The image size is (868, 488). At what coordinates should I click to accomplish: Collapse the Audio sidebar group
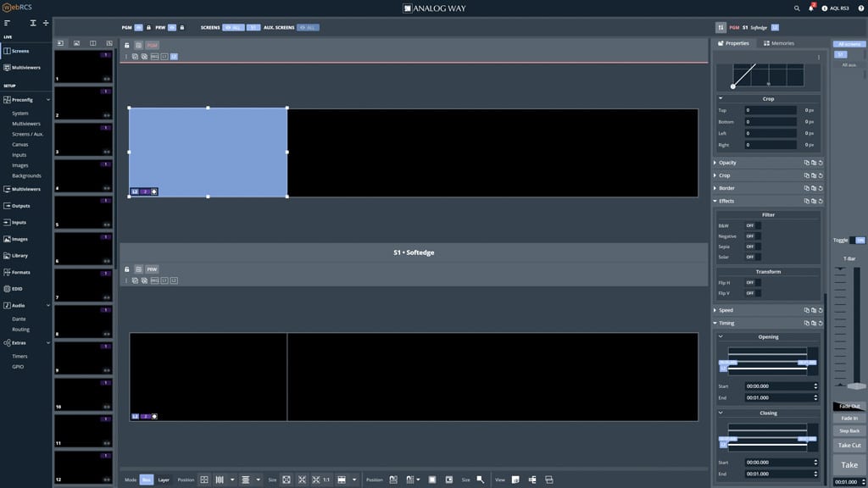coord(48,305)
